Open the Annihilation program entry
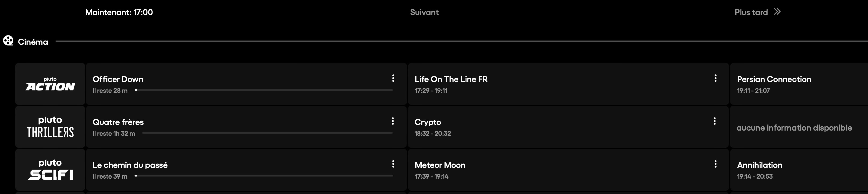This screenshot has height=194, width=868. [760, 165]
